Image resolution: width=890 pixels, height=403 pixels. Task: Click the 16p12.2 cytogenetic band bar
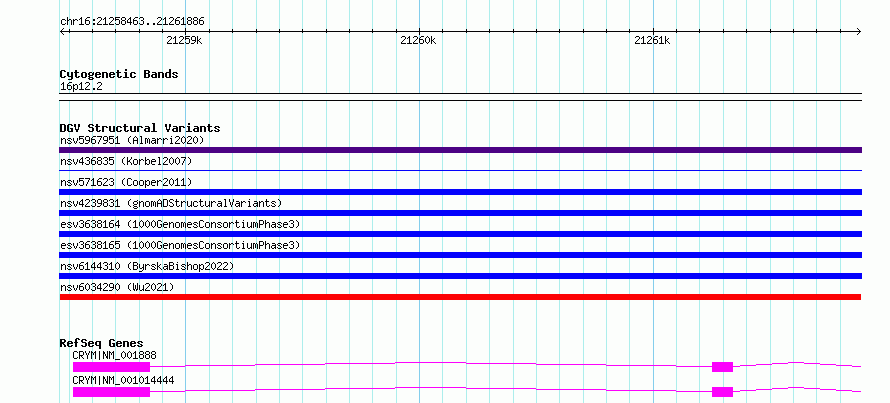(x=460, y=97)
